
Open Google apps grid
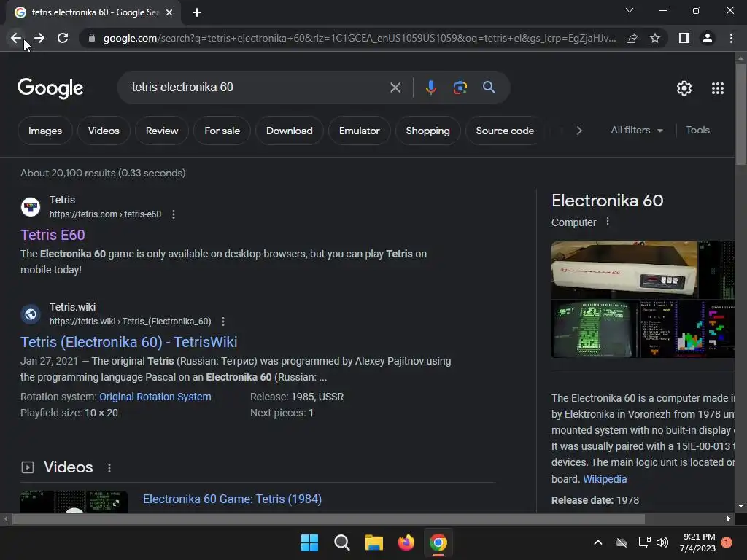718,88
